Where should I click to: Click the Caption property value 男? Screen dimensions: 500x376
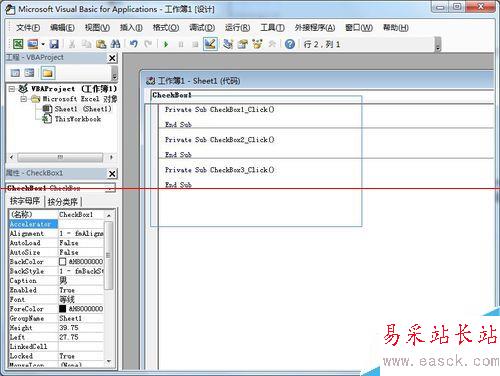81,281
